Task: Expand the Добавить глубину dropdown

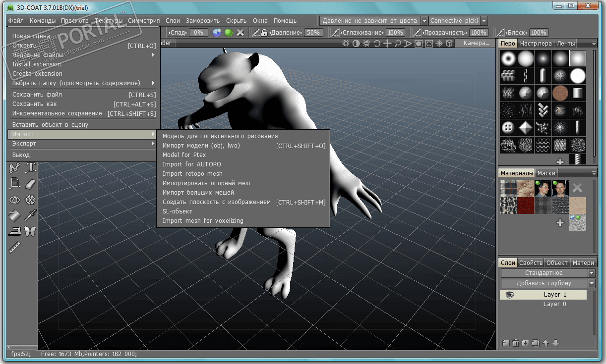Action: (591, 283)
